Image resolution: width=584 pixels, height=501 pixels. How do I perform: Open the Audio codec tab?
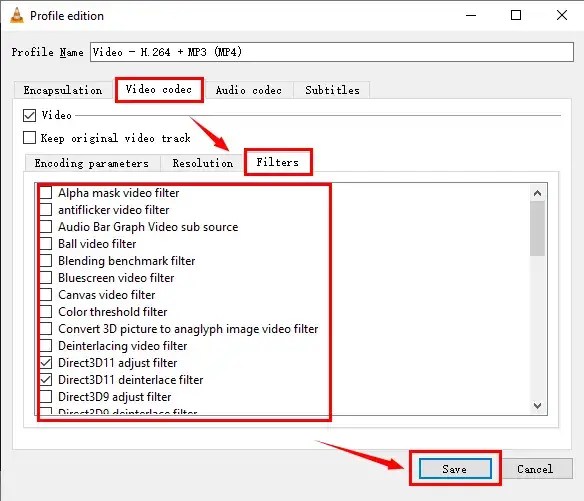249,90
